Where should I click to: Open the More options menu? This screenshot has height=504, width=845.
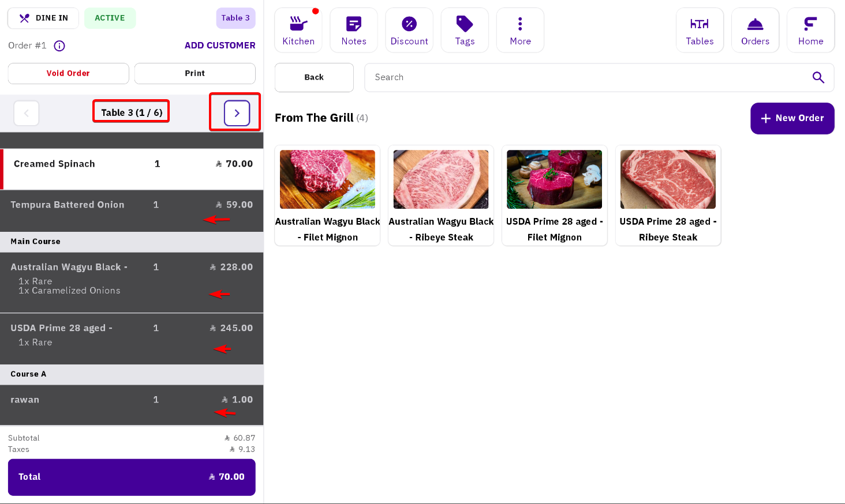[520, 30]
